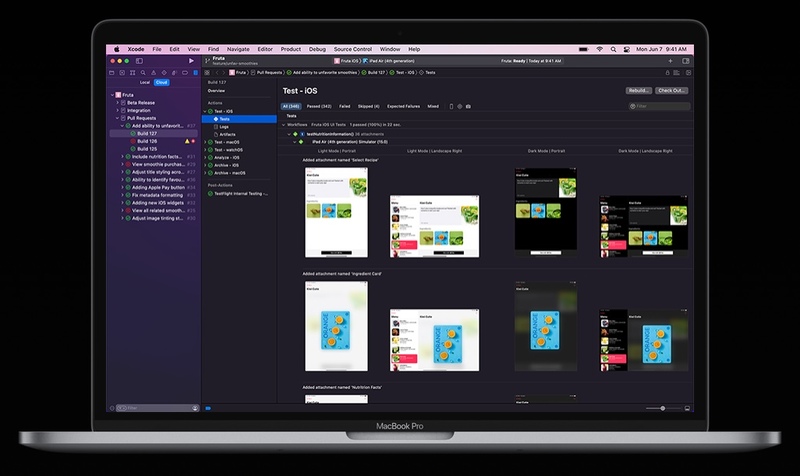Image resolution: width=800 pixels, height=476 pixels.
Task: Show Passed (342) tests only
Action: click(x=319, y=107)
